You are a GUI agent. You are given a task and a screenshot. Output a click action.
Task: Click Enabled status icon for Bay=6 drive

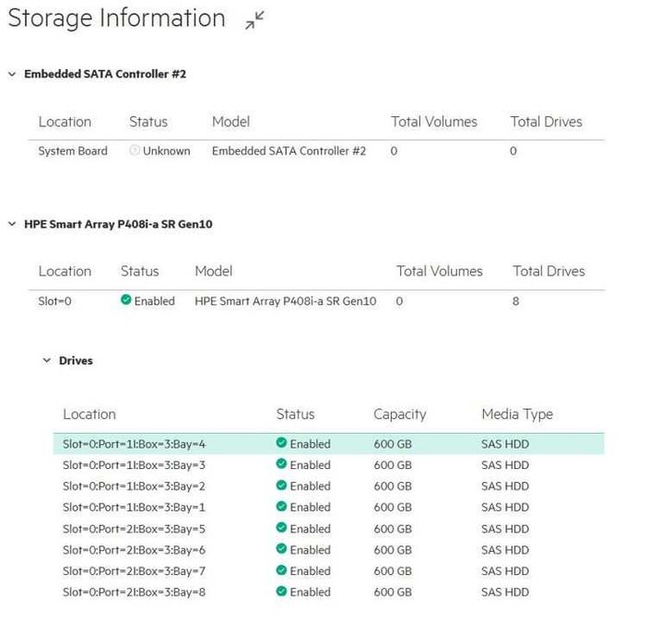click(281, 548)
